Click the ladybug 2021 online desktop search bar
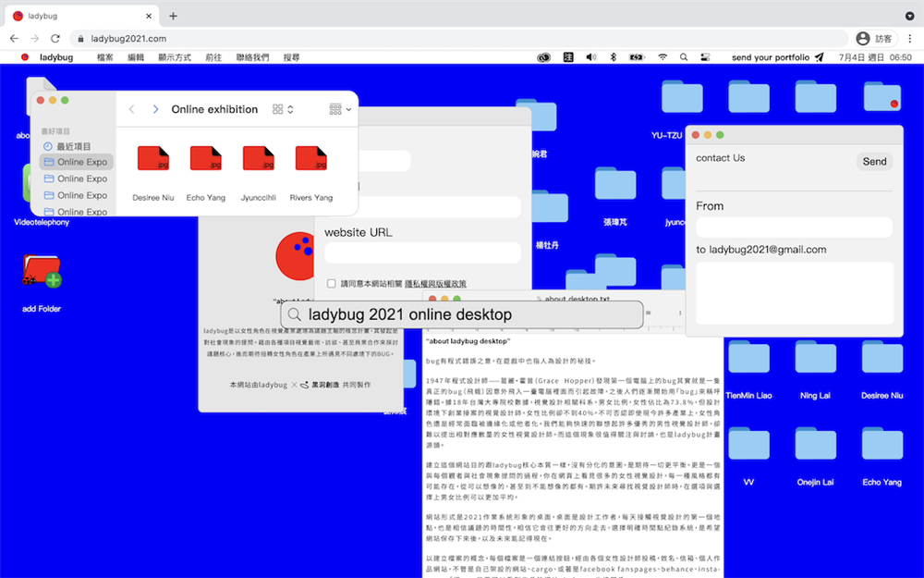This screenshot has width=924, height=578. point(461,314)
